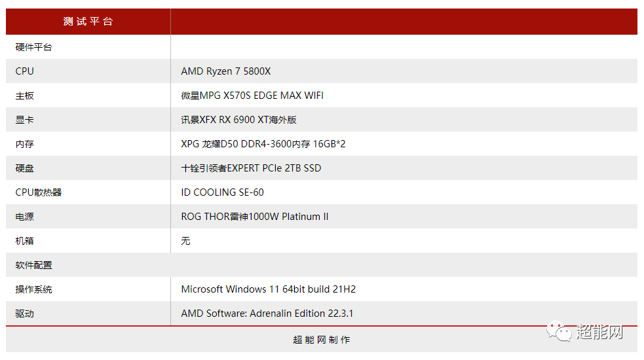Click the 软件配置 section label
This screenshot has height=360, width=644.
[x=33, y=265]
